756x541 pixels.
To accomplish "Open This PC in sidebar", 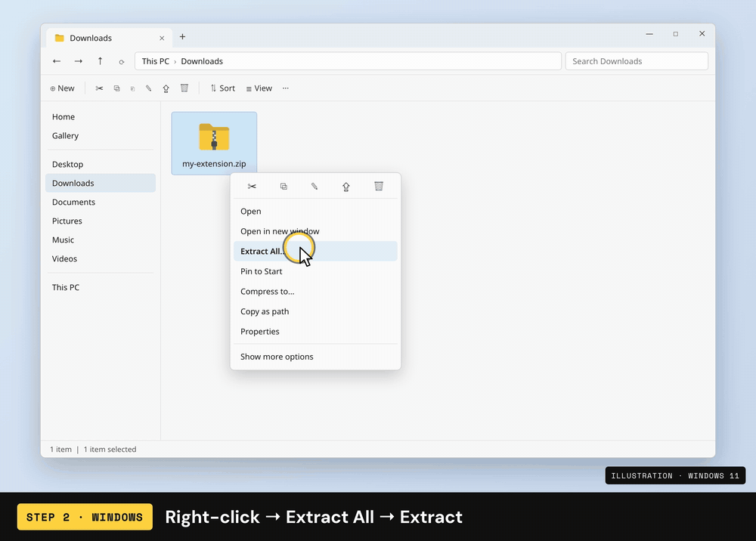I will point(101,287).
